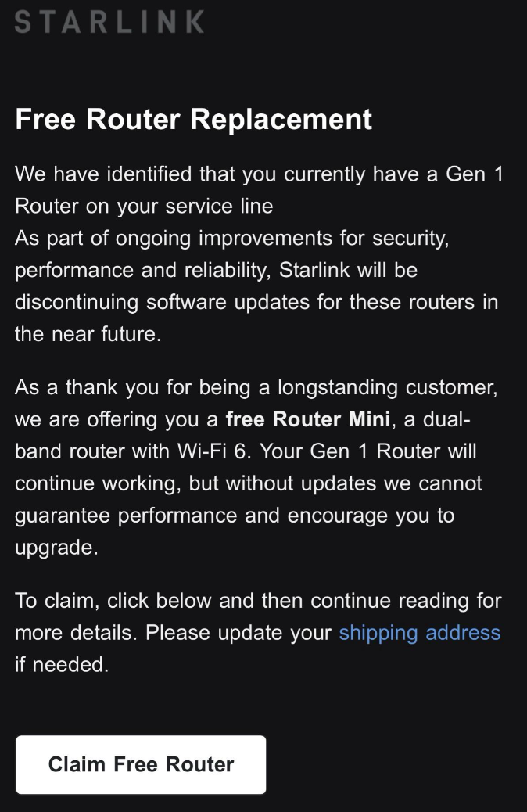Click the STARLINK logo wordmark

pos(107,22)
